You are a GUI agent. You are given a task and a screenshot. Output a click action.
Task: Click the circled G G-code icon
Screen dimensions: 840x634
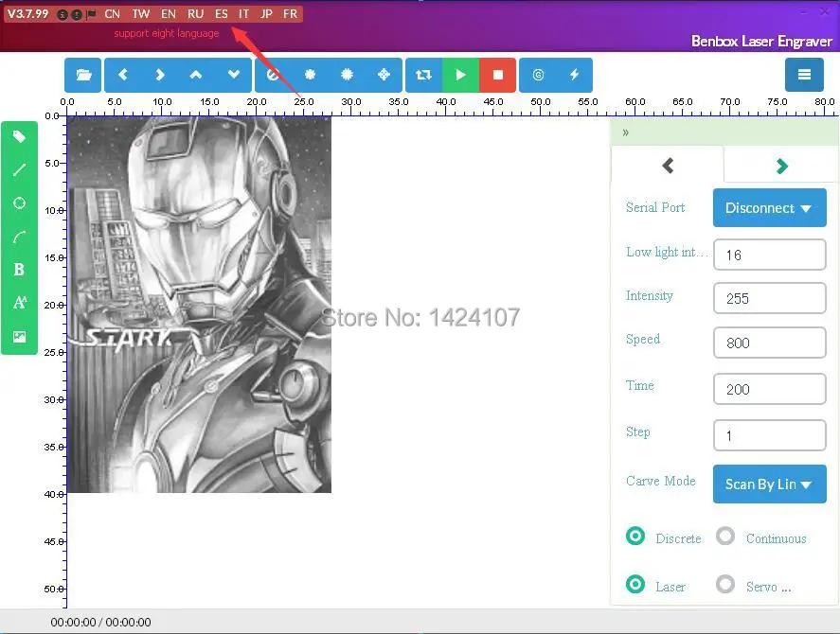click(538, 75)
